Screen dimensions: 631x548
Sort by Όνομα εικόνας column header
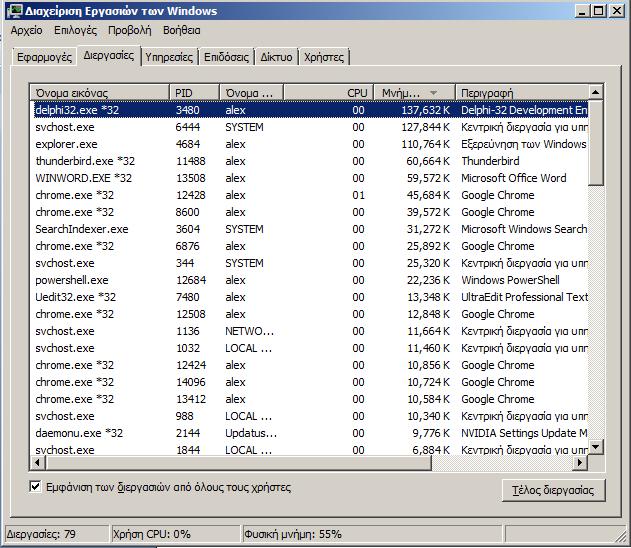[x=99, y=93]
